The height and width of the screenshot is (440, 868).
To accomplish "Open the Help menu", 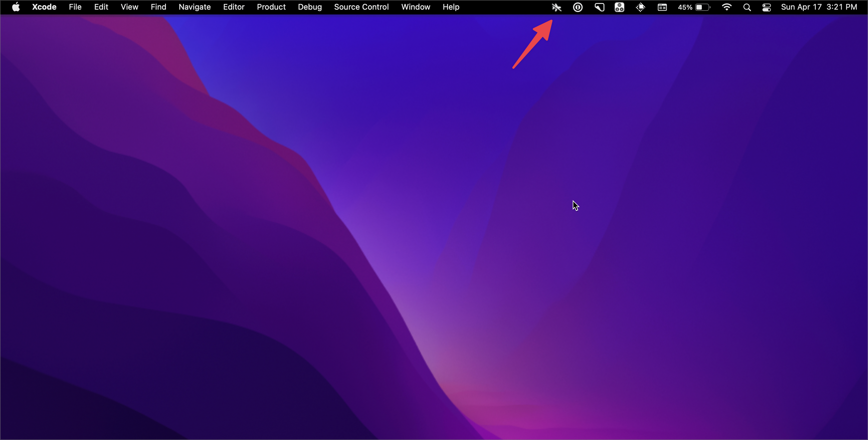I will (x=451, y=7).
